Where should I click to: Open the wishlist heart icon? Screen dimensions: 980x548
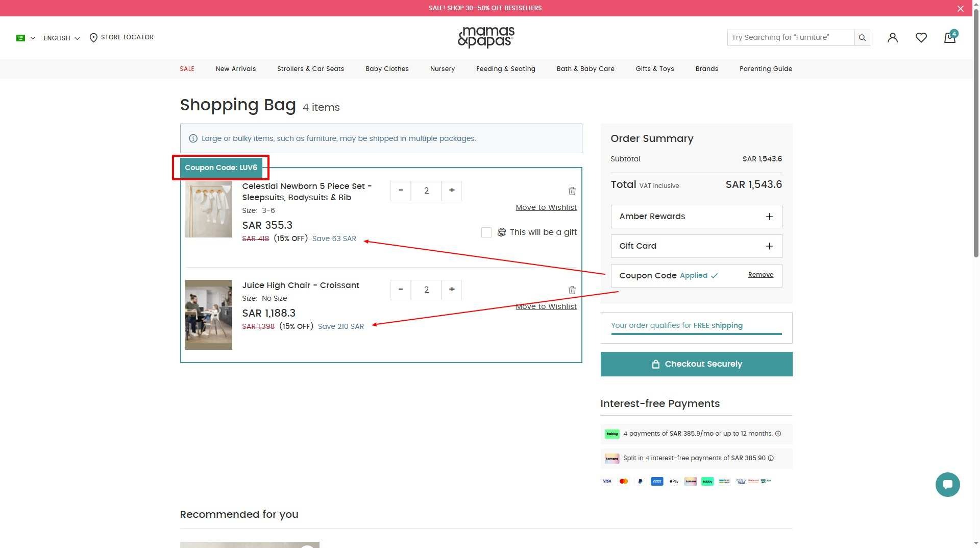pos(921,37)
